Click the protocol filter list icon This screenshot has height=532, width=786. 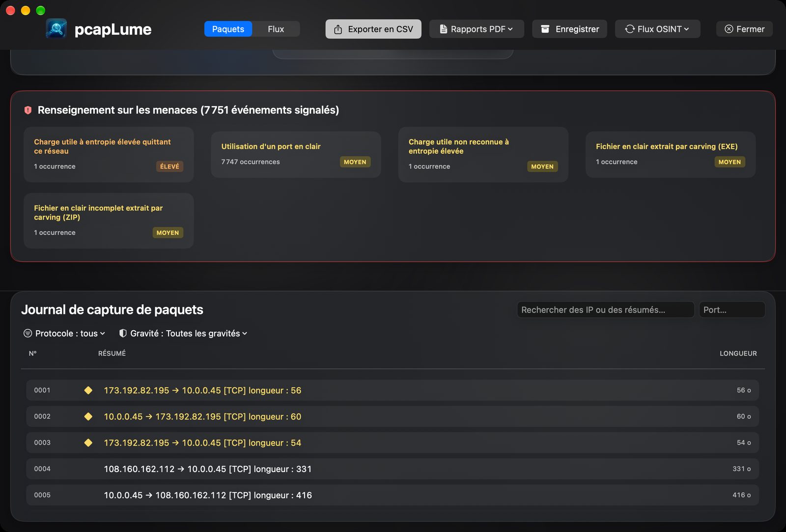click(x=28, y=334)
